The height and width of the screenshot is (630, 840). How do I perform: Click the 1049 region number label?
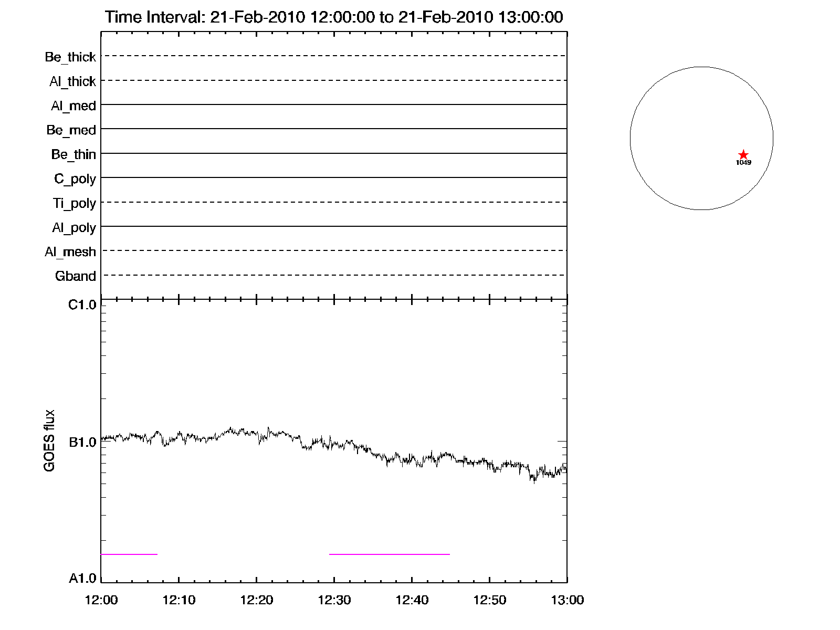tap(743, 163)
